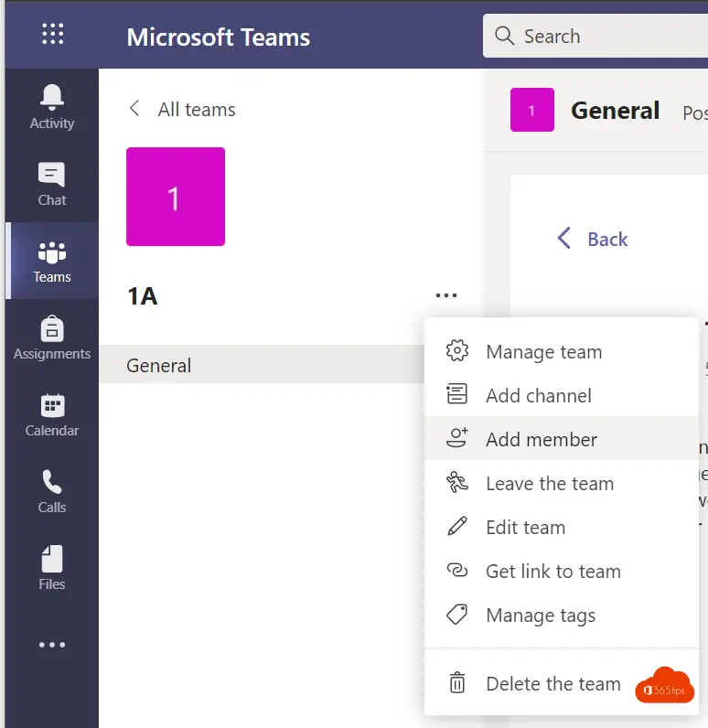Click the chain link icon
This screenshot has width=708, height=728.
pyautogui.click(x=456, y=570)
